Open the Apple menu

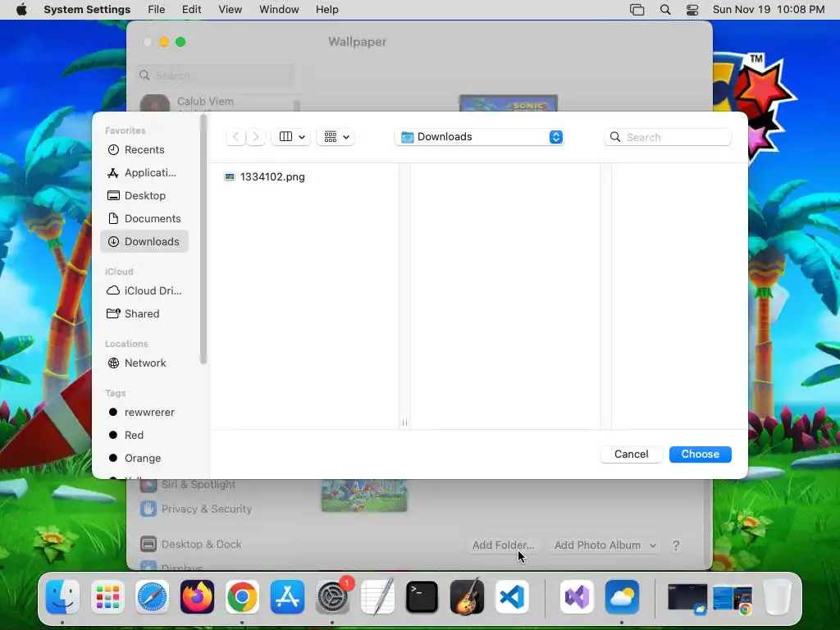tap(21, 10)
